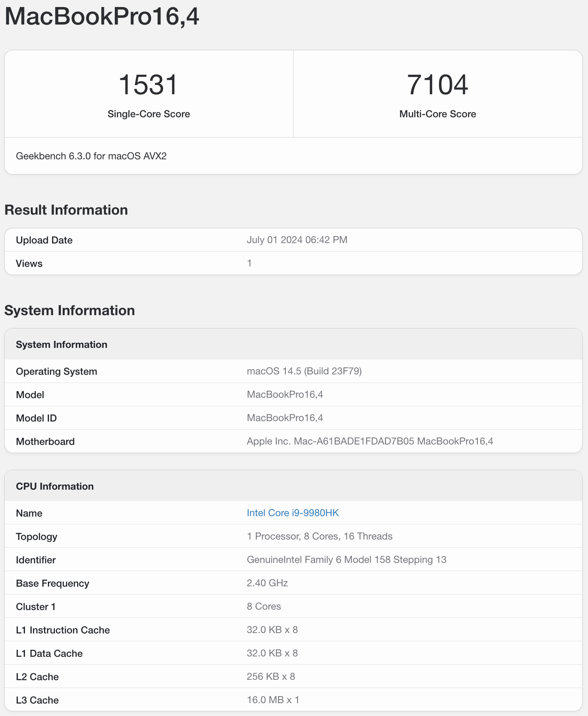Image resolution: width=588 pixels, height=716 pixels.
Task: Open the Intel Core i9-9980HK link
Action: coord(293,513)
